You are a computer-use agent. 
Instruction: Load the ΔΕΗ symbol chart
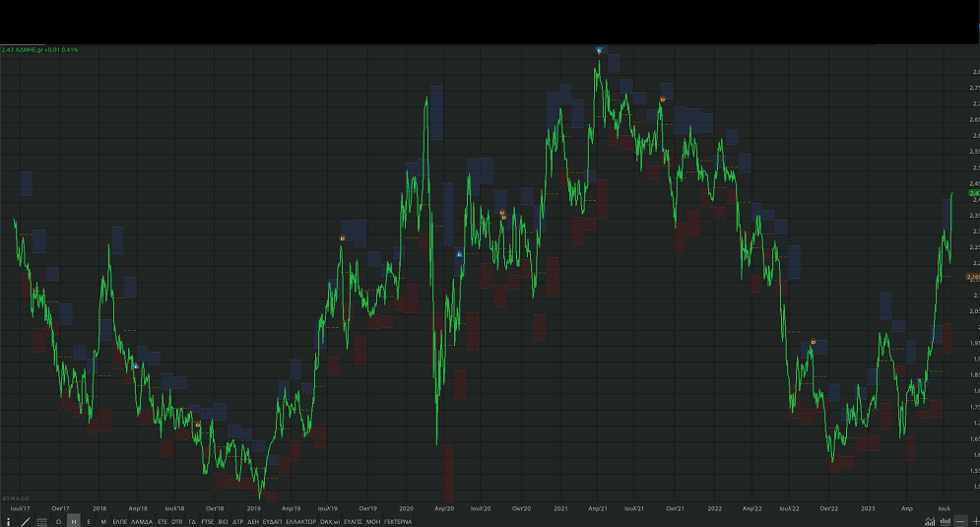(x=253, y=521)
